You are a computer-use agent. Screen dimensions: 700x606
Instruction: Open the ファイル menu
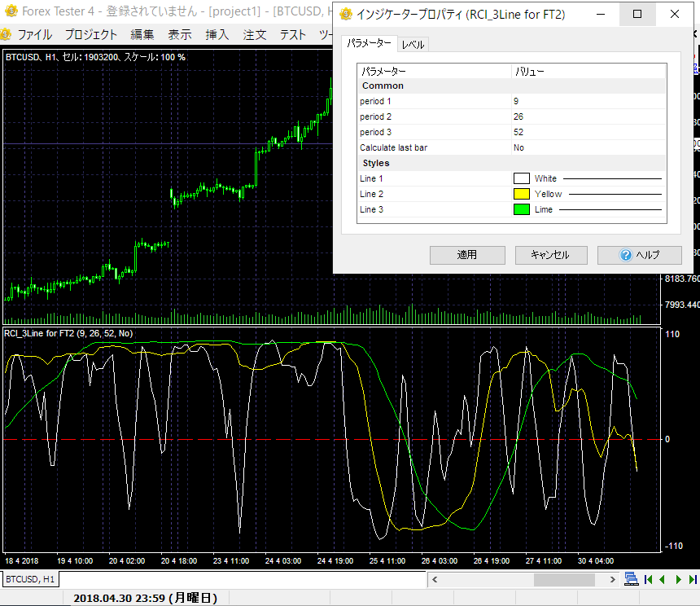coord(34,34)
